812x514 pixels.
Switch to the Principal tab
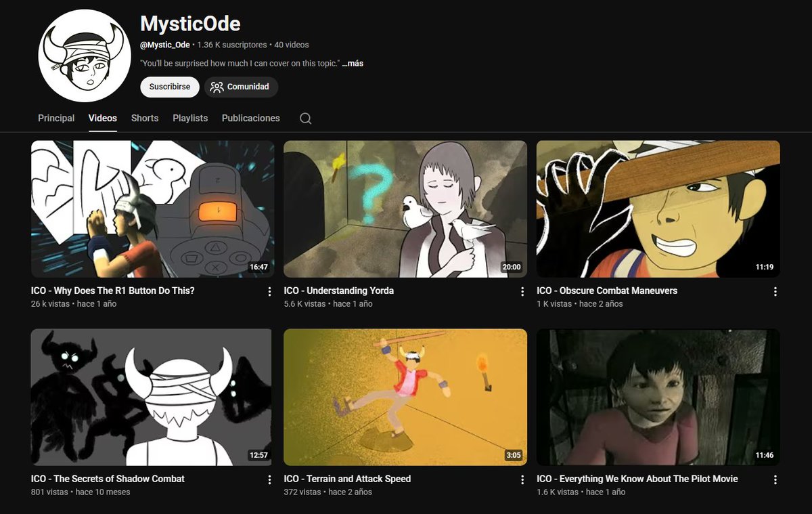(x=56, y=118)
